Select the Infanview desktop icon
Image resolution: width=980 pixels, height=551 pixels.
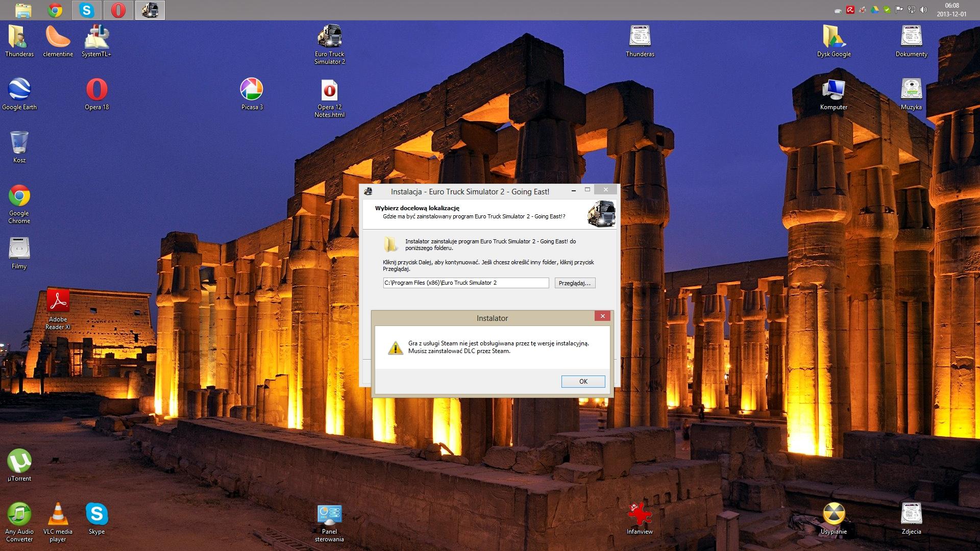click(x=640, y=518)
